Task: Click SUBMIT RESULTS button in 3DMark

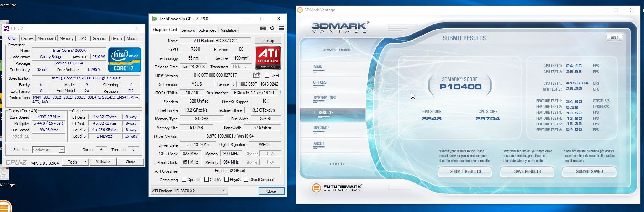Action: [465, 171]
